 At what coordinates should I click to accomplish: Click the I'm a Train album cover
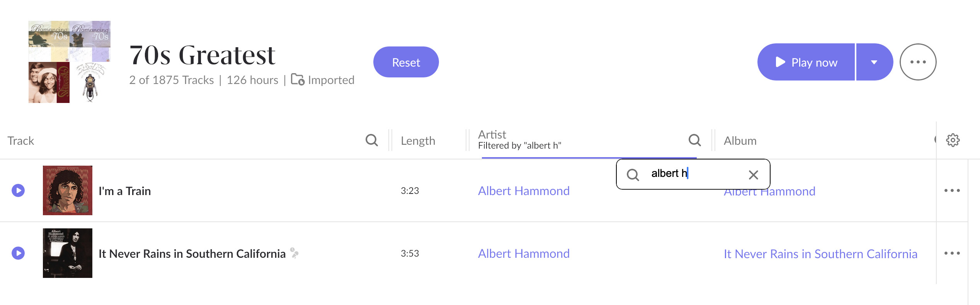[x=68, y=190]
